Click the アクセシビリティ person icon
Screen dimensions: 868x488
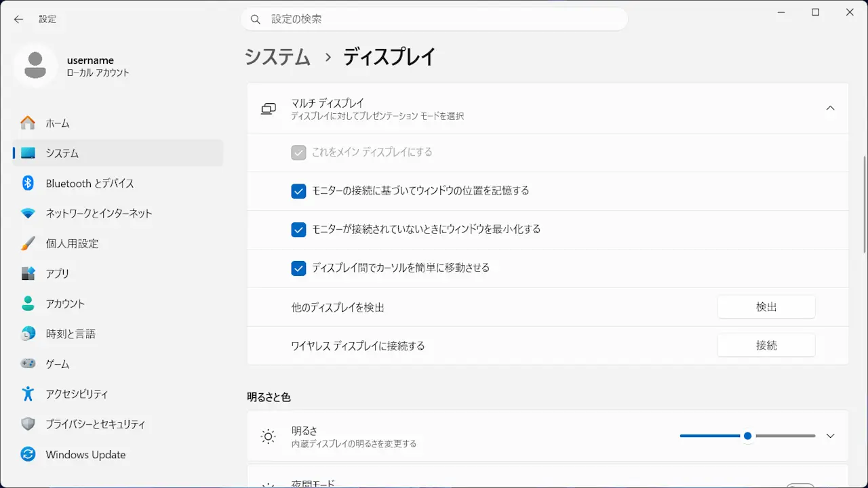tap(28, 394)
